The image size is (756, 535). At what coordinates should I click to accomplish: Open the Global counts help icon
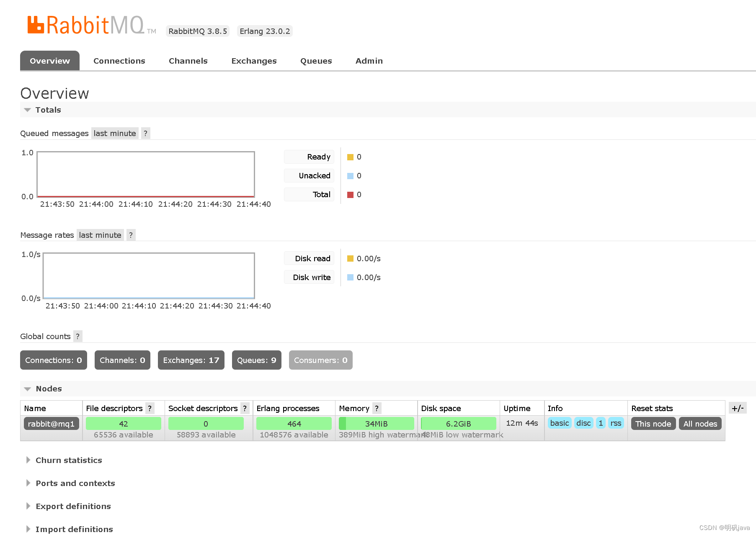(x=77, y=336)
